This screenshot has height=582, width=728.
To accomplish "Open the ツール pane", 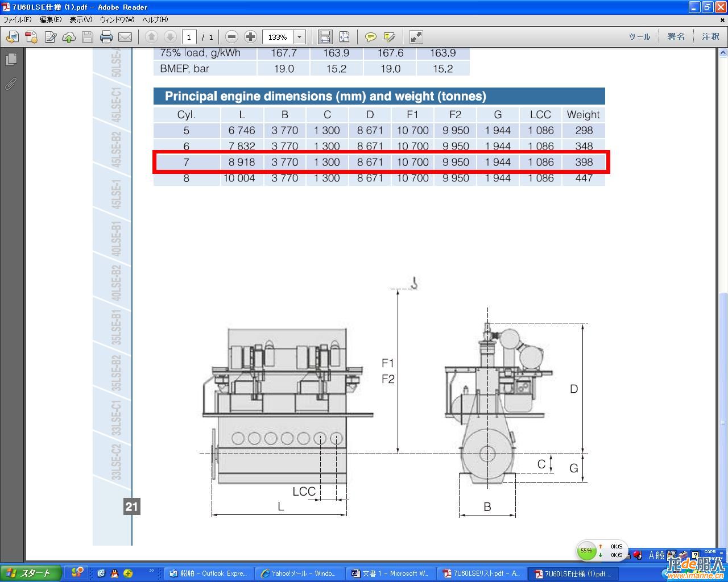I will pyautogui.click(x=639, y=37).
